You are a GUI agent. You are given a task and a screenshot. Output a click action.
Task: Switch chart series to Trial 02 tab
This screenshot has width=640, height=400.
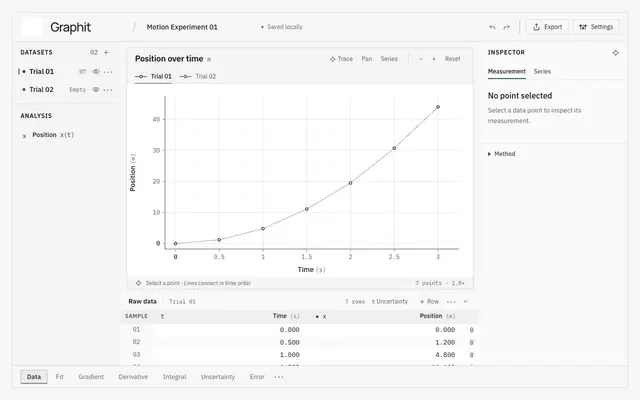click(198, 76)
